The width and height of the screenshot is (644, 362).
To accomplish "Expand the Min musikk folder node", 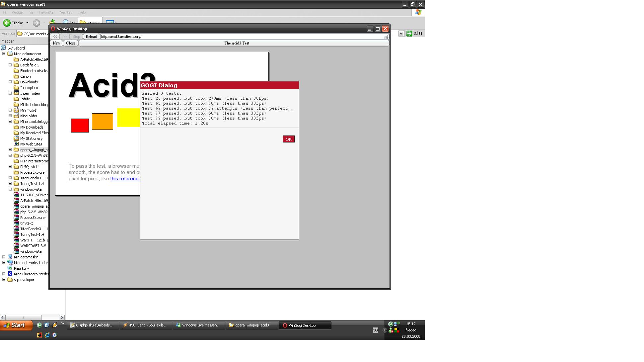I will [x=10, y=110].
